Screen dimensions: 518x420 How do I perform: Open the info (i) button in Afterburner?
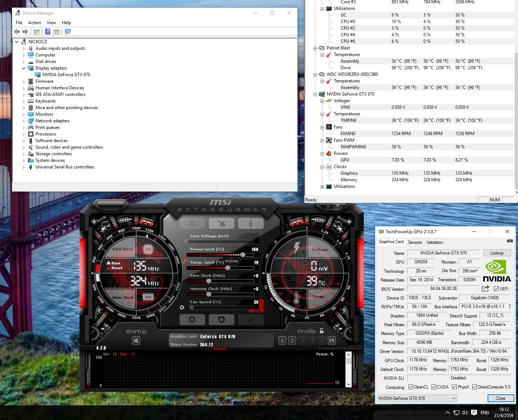(251, 223)
